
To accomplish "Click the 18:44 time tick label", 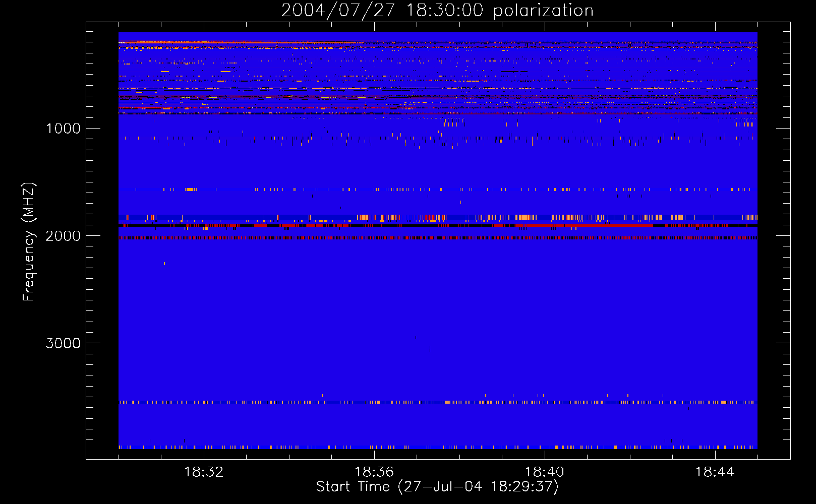I will (715, 472).
